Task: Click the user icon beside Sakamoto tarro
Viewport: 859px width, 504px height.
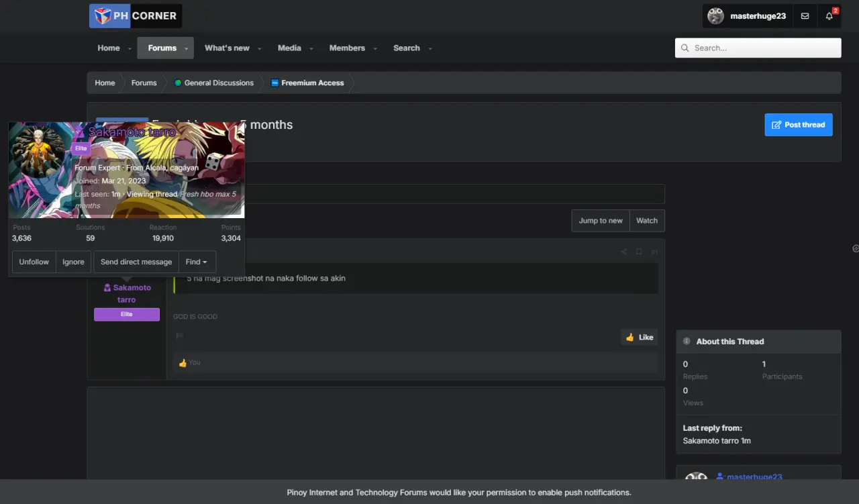Action: click(107, 288)
